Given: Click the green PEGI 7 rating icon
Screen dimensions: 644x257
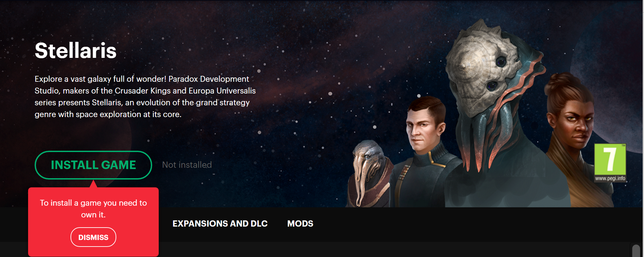Looking at the screenshot, I should tap(610, 159).
